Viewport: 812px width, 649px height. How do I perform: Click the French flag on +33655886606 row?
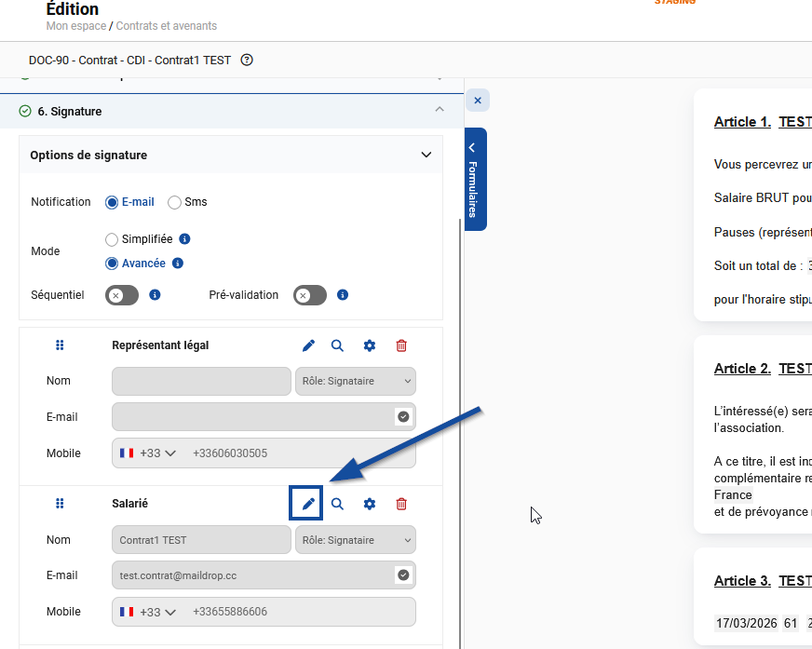point(127,612)
